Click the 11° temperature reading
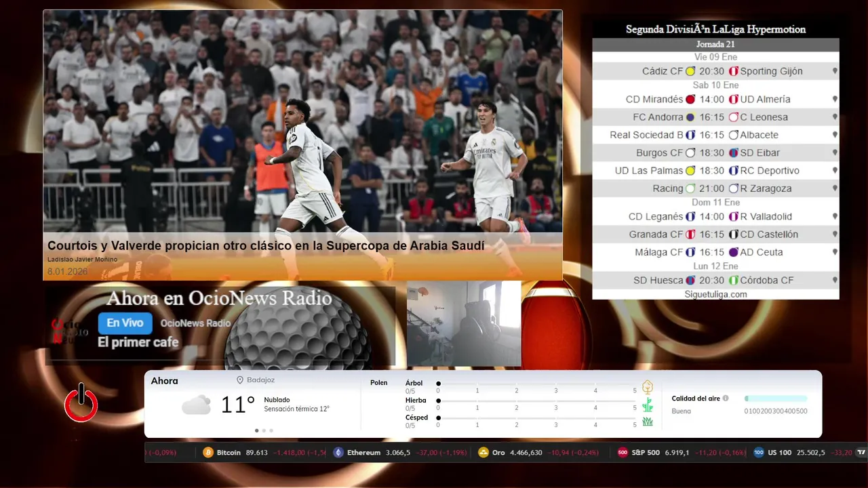 (237, 405)
